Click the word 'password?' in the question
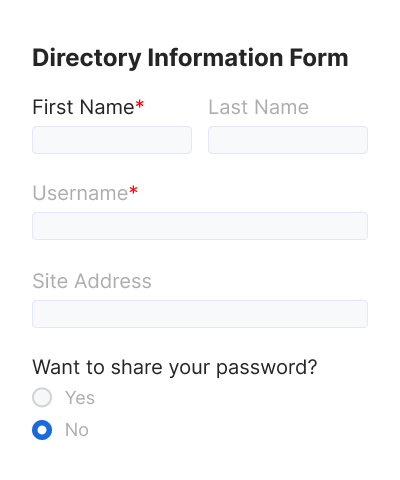The image size is (400, 480). [x=267, y=368]
